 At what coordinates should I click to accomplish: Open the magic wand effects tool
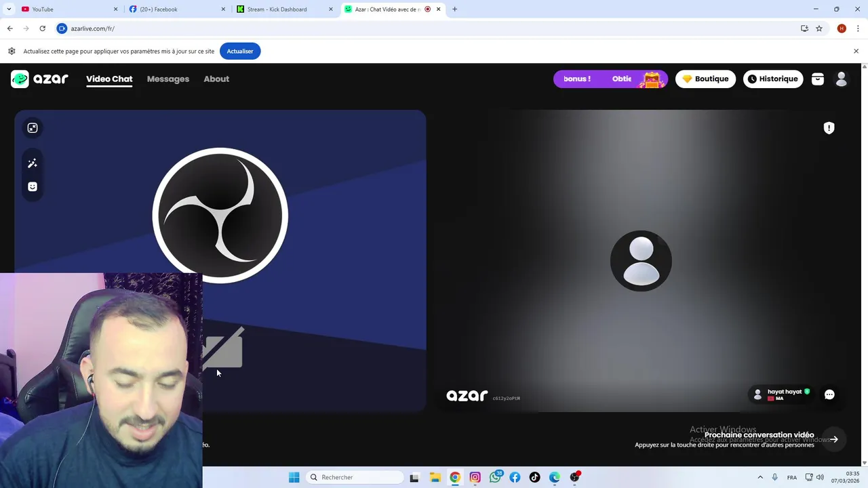pos(33,163)
